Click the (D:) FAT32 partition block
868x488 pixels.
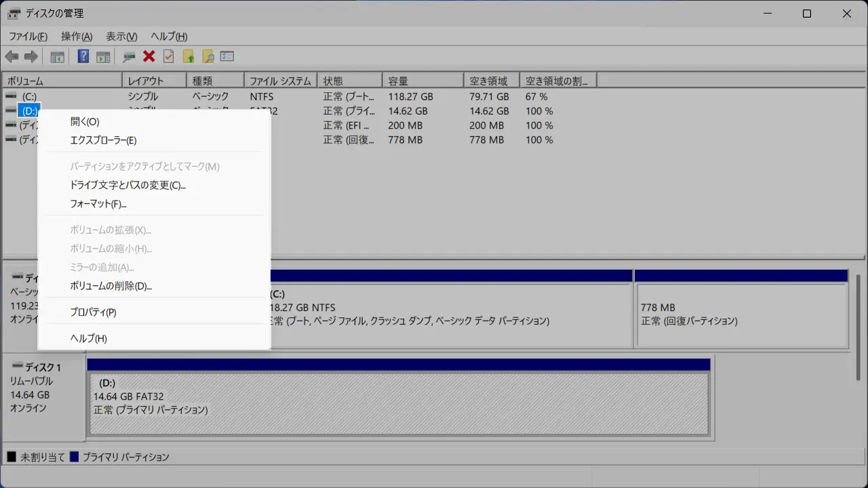[399, 404]
